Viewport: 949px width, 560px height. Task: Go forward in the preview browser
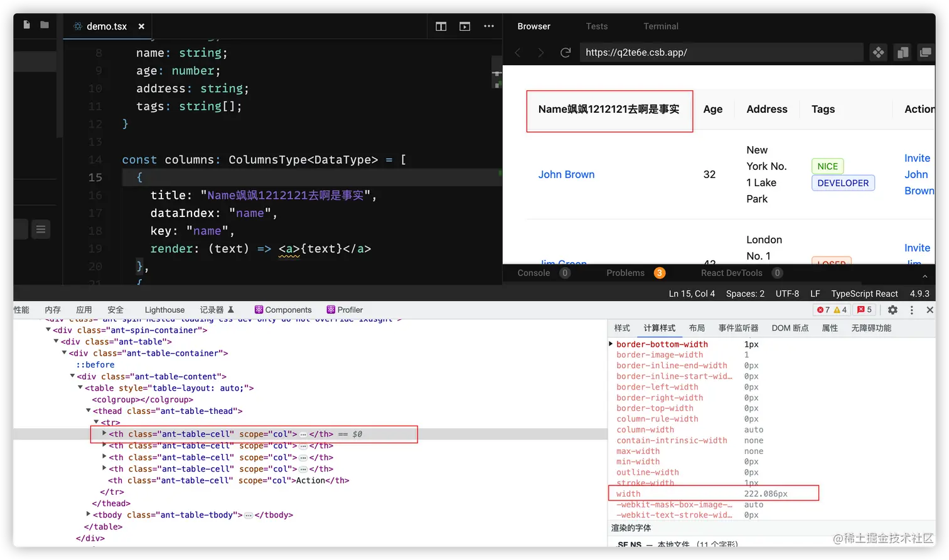[541, 53]
